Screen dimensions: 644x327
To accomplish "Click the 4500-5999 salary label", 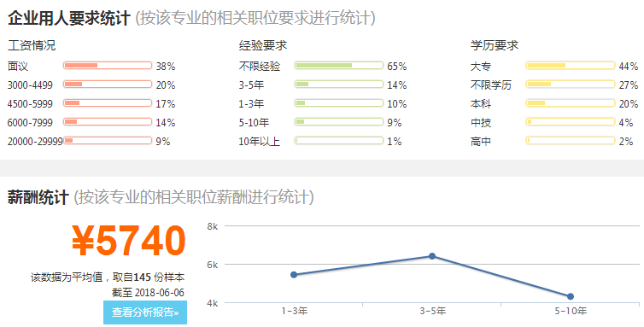I will 30,104.
